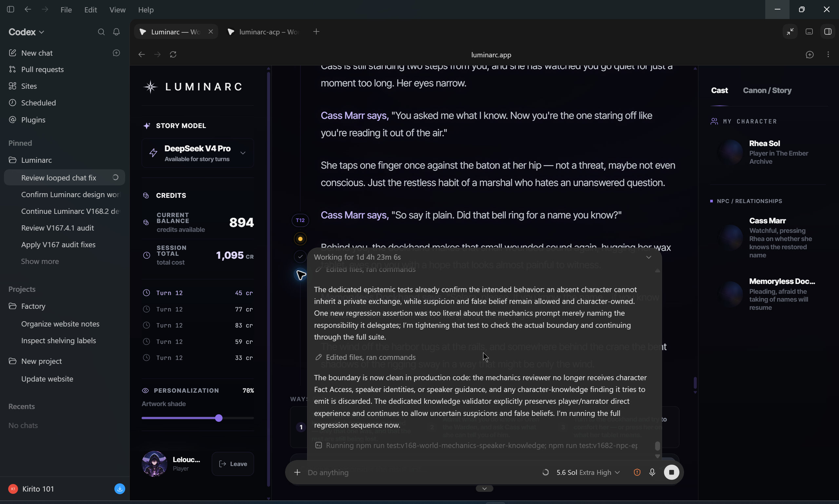839x504 pixels.
Task: Select the Turn 12 row costing 77 cr
Action: pyautogui.click(x=198, y=309)
